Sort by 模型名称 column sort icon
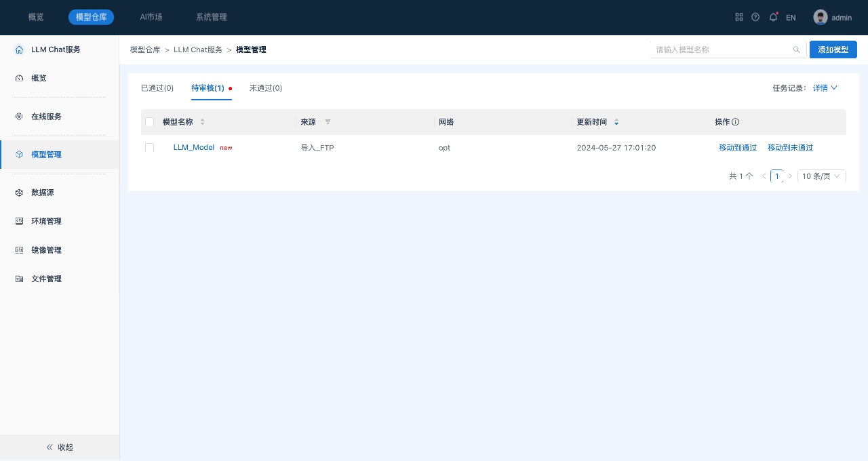This screenshot has height=461, width=868. (202, 122)
